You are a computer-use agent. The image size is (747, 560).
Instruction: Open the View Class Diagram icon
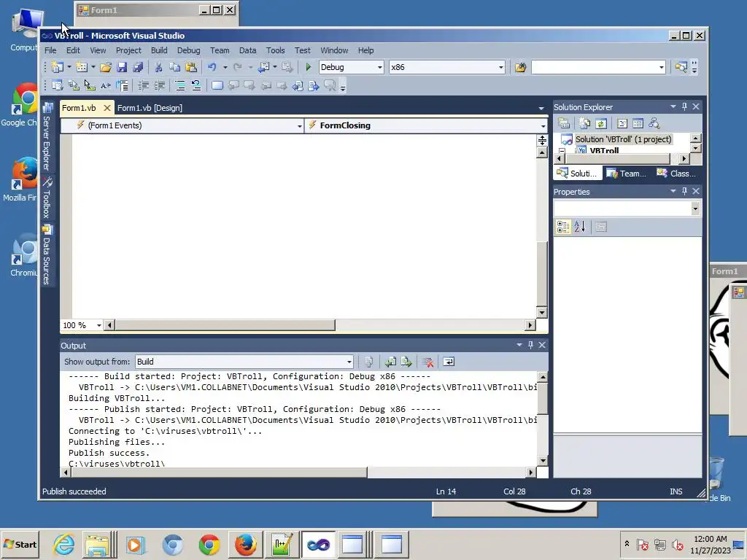click(x=654, y=123)
